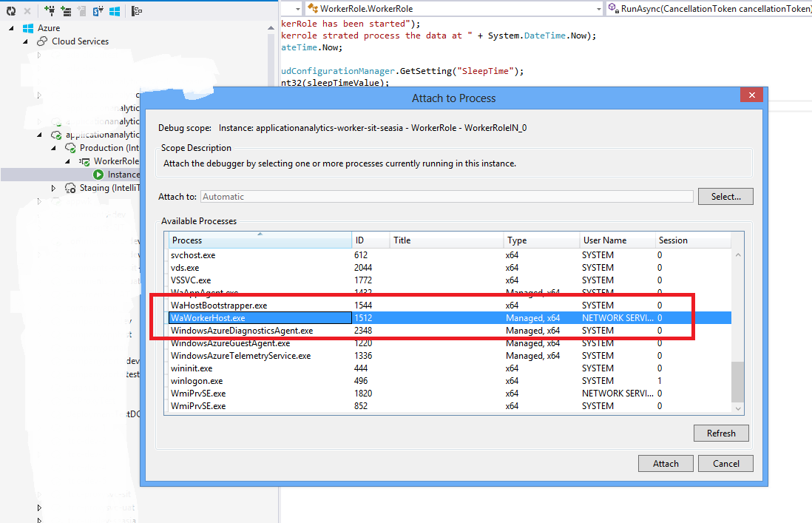
Task: Click the Refresh button in dialog
Action: 721,433
